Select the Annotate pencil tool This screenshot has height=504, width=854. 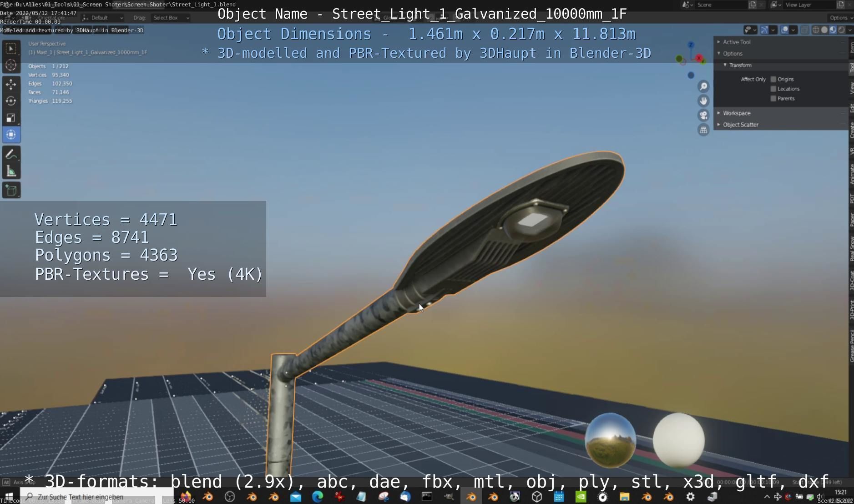pos(11,155)
